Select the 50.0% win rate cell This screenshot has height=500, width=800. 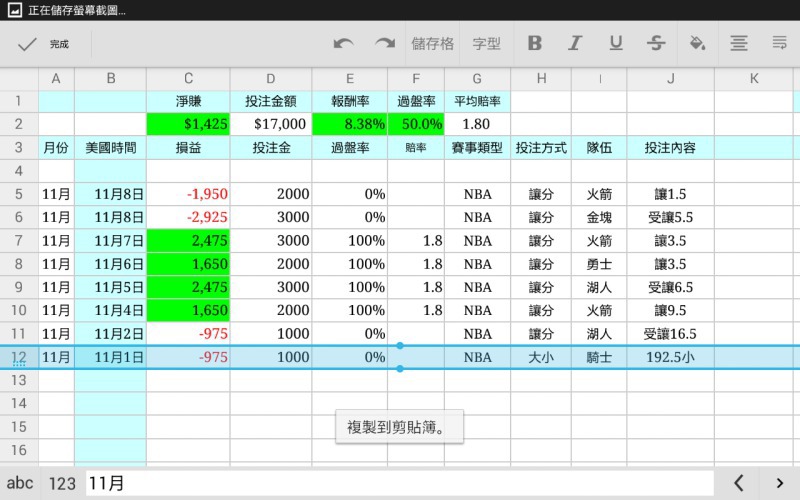point(416,124)
